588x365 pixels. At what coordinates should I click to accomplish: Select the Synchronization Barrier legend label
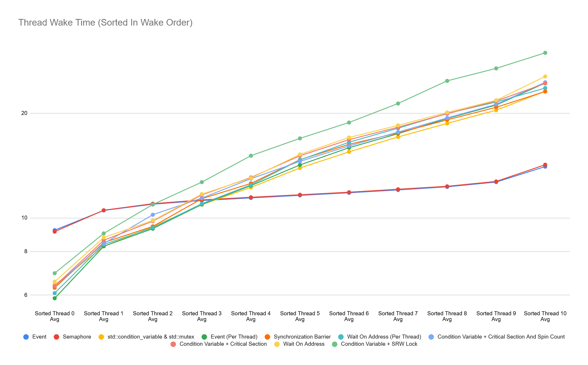(x=302, y=337)
